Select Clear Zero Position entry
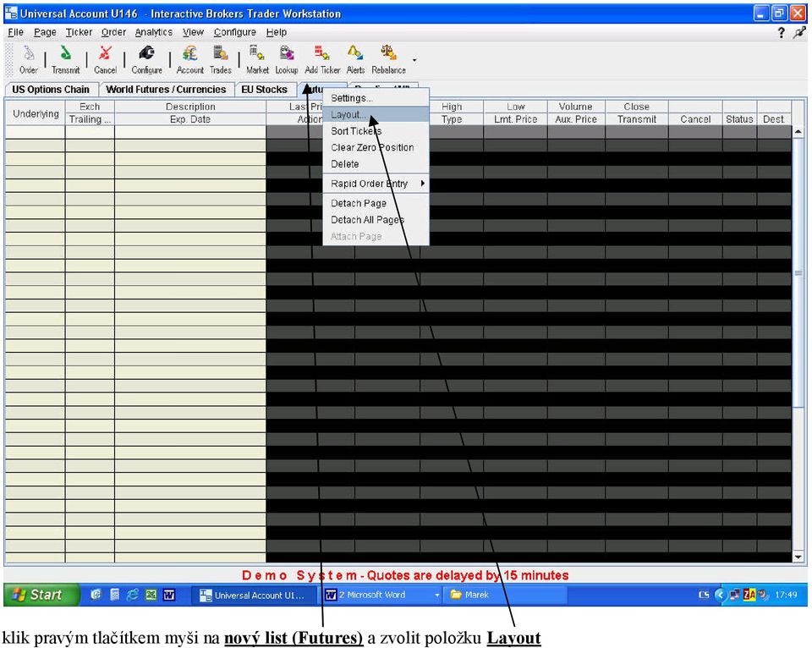The height and width of the screenshot is (648, 812). 376,148
